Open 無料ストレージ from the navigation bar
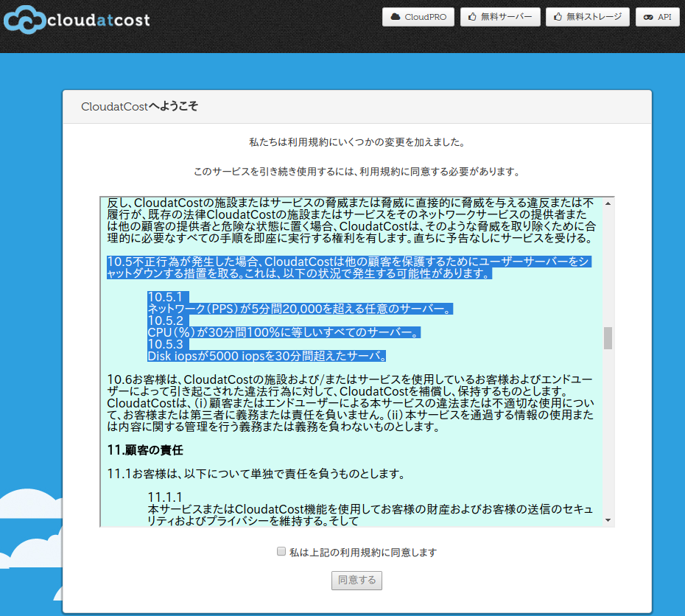The height and width of the screenshot is (616, 685). [x=588, y=16]
